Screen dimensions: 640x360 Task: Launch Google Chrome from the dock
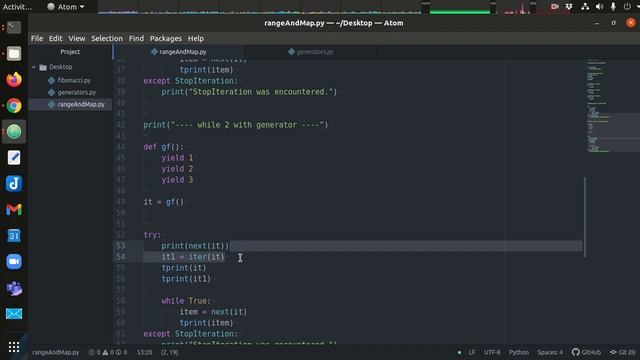14,106
